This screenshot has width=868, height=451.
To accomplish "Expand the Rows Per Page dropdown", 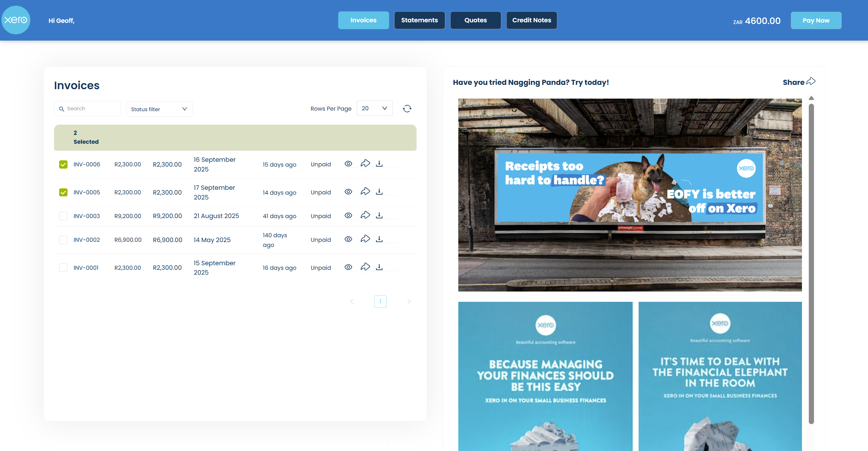I will (x=374, y=108).
